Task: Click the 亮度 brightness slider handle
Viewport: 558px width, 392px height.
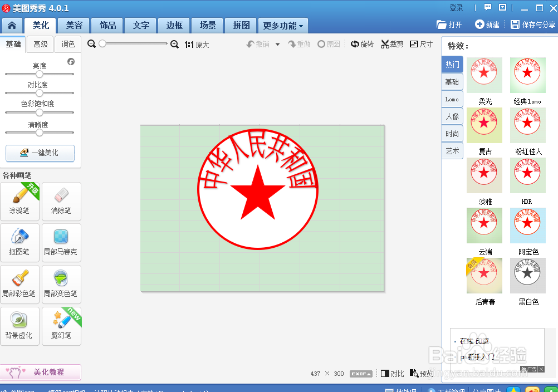Action: pyautogui.click(x=40, y=74)
